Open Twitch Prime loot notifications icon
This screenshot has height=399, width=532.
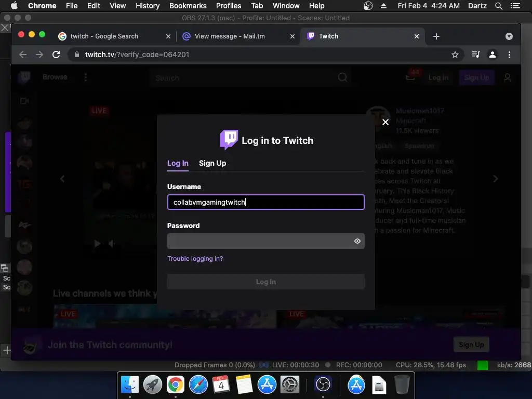pyautogui.click(x=411, y=77)
